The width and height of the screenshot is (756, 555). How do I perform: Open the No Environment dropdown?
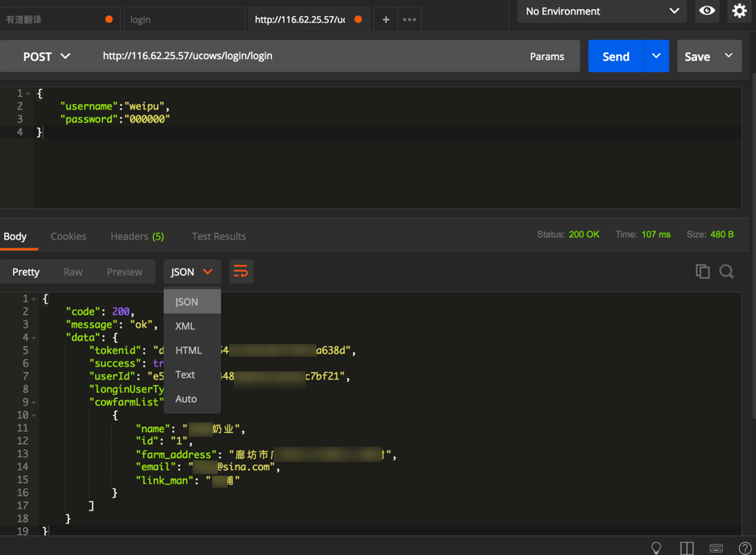[602, 11]
